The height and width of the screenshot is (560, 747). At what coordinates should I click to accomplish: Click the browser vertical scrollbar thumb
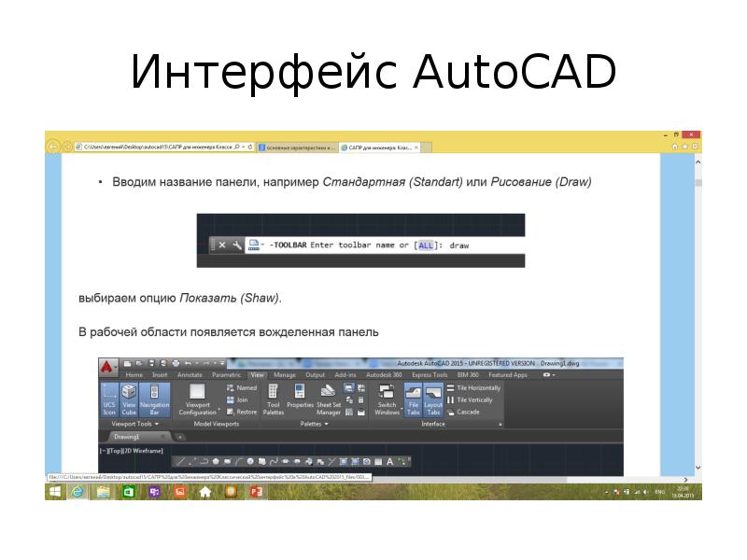coord(698,183)
